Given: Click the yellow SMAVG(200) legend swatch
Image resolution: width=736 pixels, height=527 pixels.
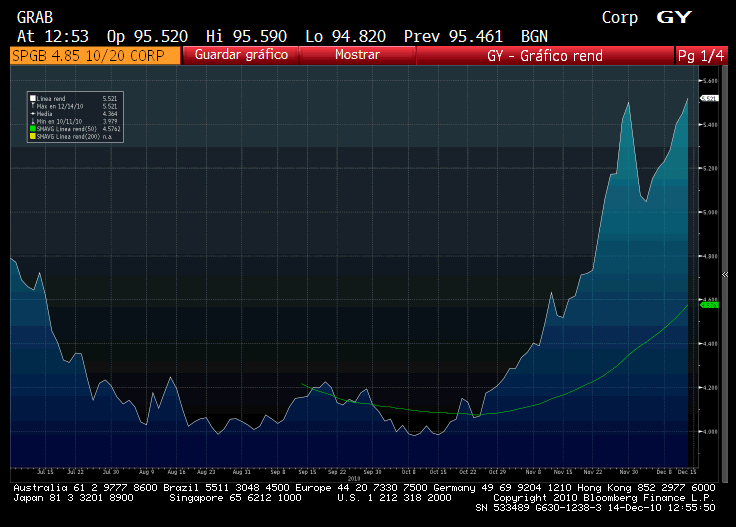Looking at the screenshot, I should coord(33,136).
